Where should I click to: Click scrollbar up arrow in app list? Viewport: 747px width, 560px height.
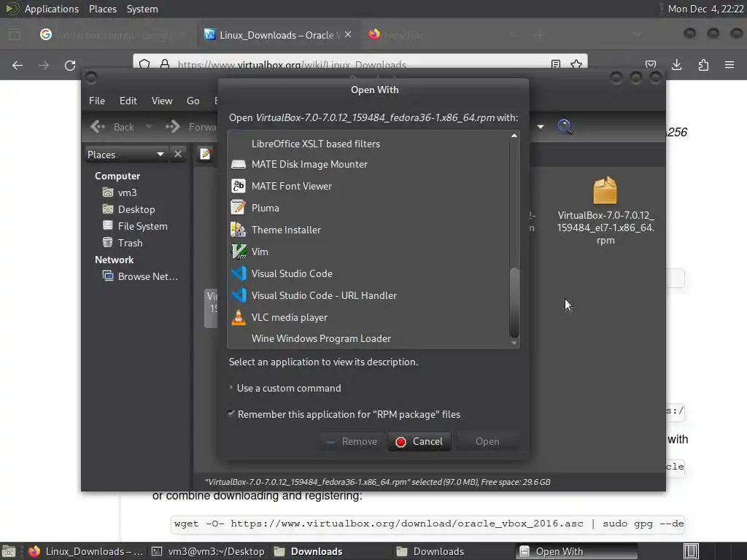point(514,136)
